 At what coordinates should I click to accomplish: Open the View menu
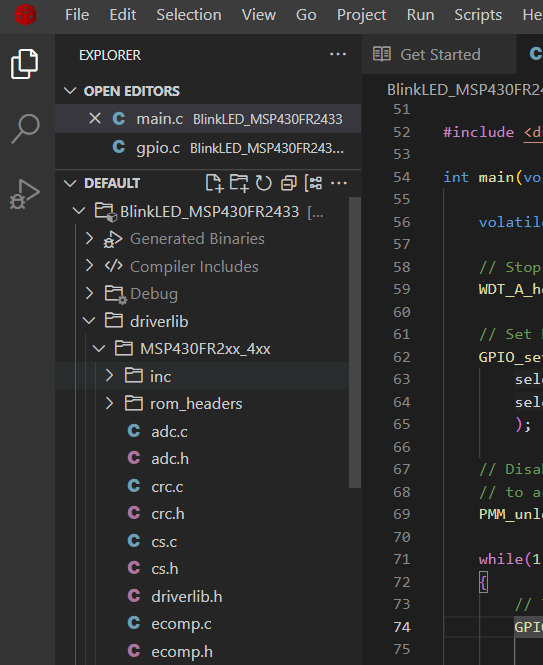click(259, 15)
